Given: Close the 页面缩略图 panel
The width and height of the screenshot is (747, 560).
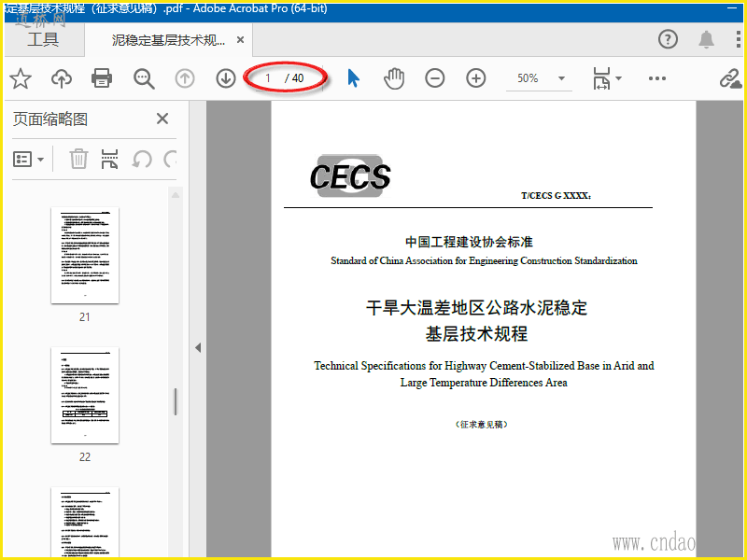Looking at the screenshot, I should tap(162, 119).
